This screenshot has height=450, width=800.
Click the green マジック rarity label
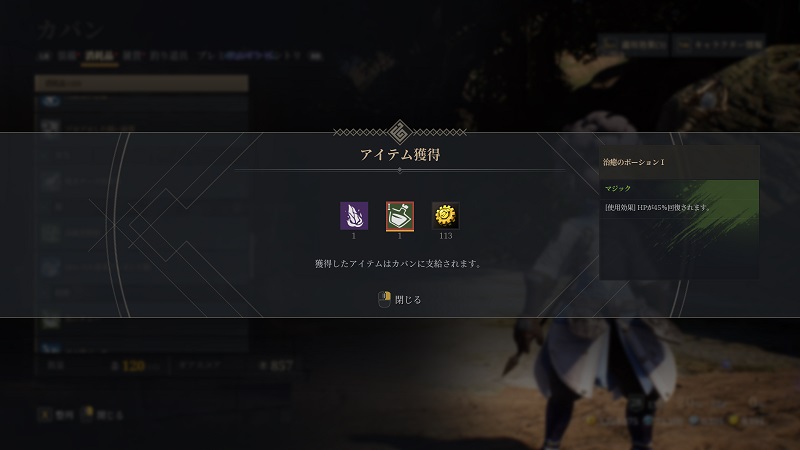618,188
